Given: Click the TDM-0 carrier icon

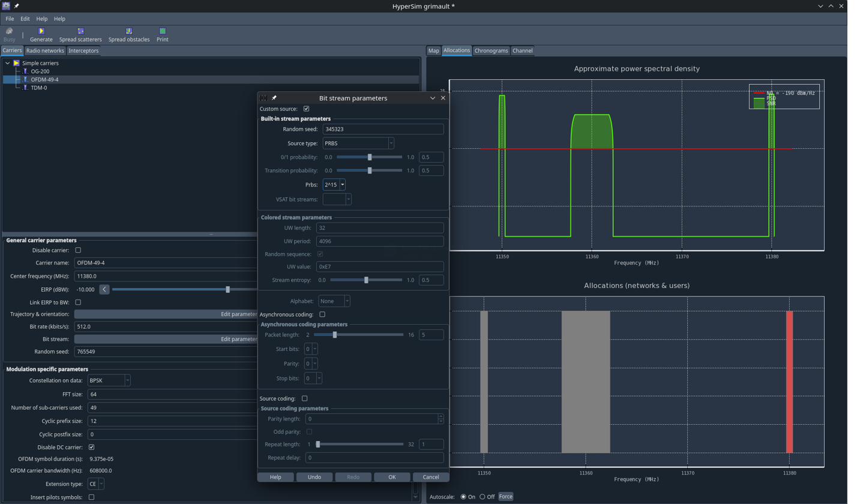Looking at the screenshot, I should [25, 88].
